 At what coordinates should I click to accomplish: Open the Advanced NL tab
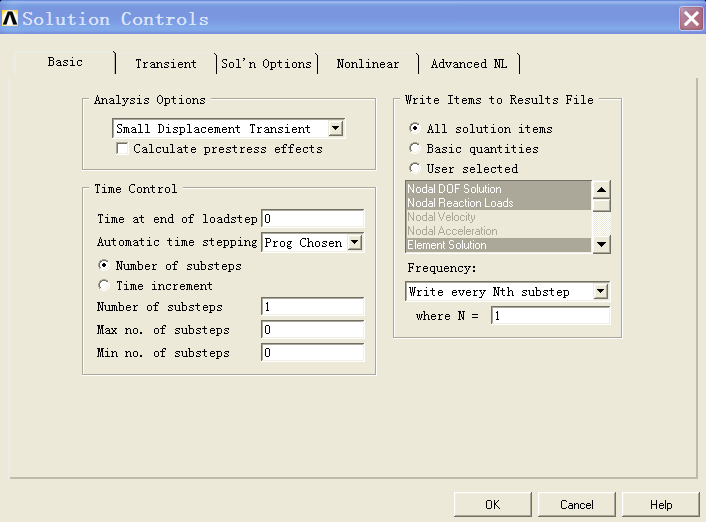click(x=468, y=64)
